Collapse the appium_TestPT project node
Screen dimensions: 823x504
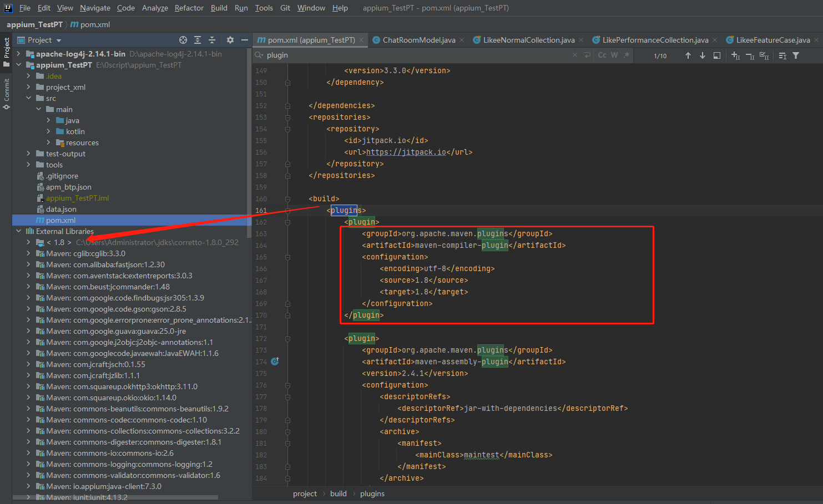pos(18,65)
